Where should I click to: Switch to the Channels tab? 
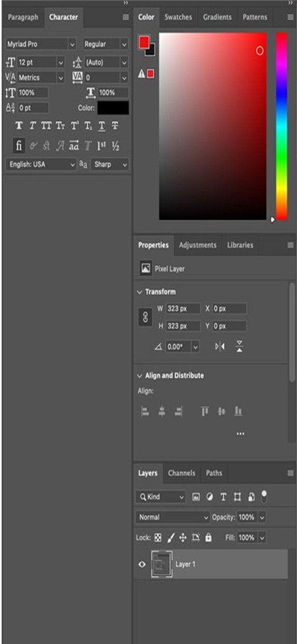(181, 473)
